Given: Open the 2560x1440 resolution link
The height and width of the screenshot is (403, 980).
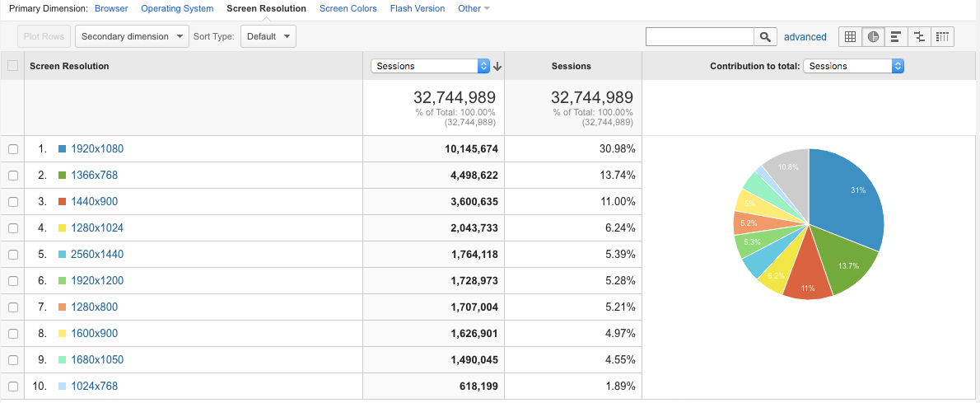Looking at the screenshot, I should click(97, 255).
